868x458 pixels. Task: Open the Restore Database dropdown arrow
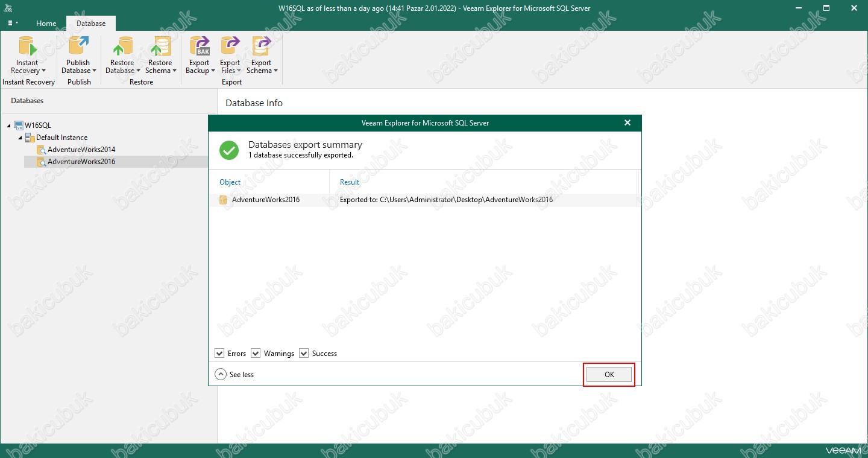pos(138,71)
